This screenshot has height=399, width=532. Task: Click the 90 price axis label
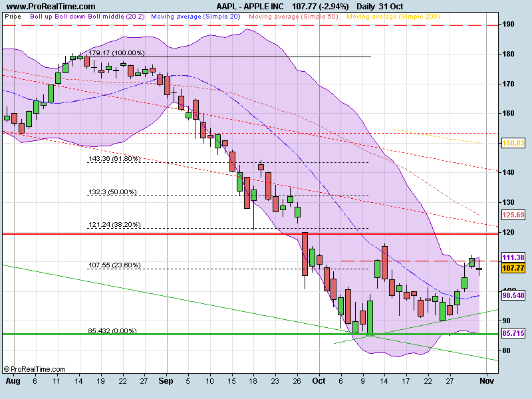(x=506, y=321)
